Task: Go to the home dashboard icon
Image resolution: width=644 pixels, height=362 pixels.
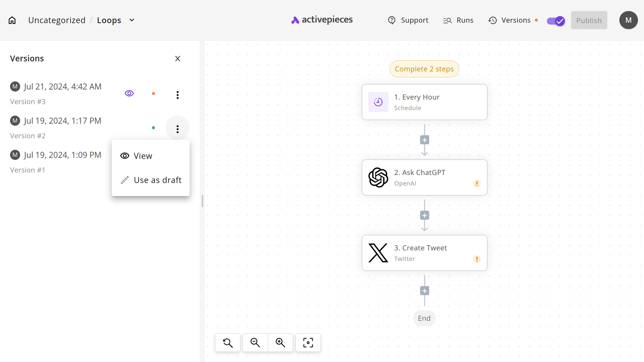Action: tap(12, 20)
